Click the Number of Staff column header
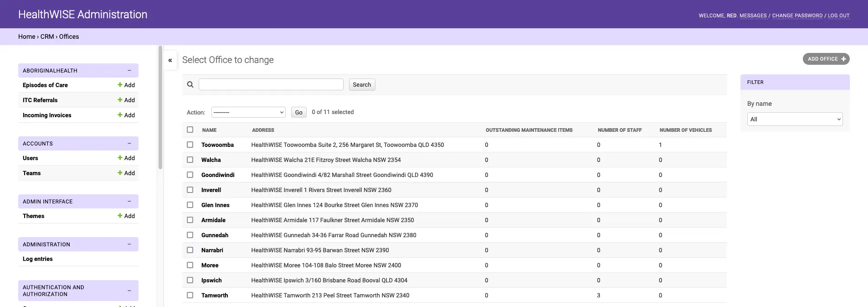This screenshot has width=868, height=307. (620, 130)
